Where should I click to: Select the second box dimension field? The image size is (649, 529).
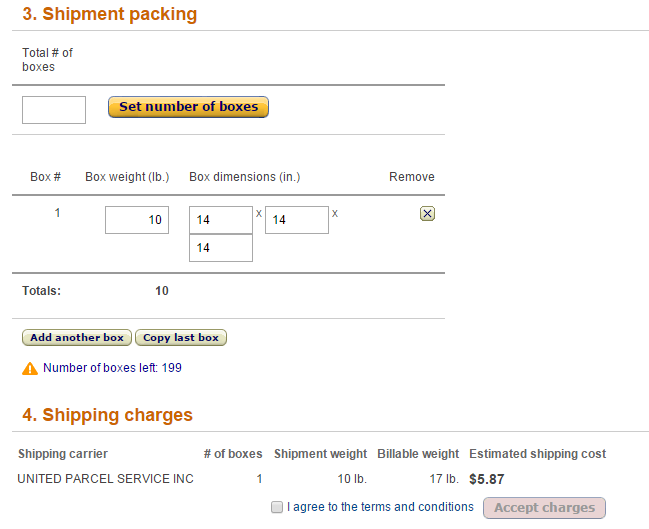point(297,220)
